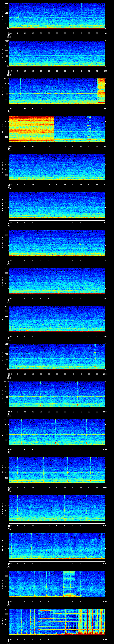Click the "45" tick label under the 19:00:00 panel

click(81, 33)
